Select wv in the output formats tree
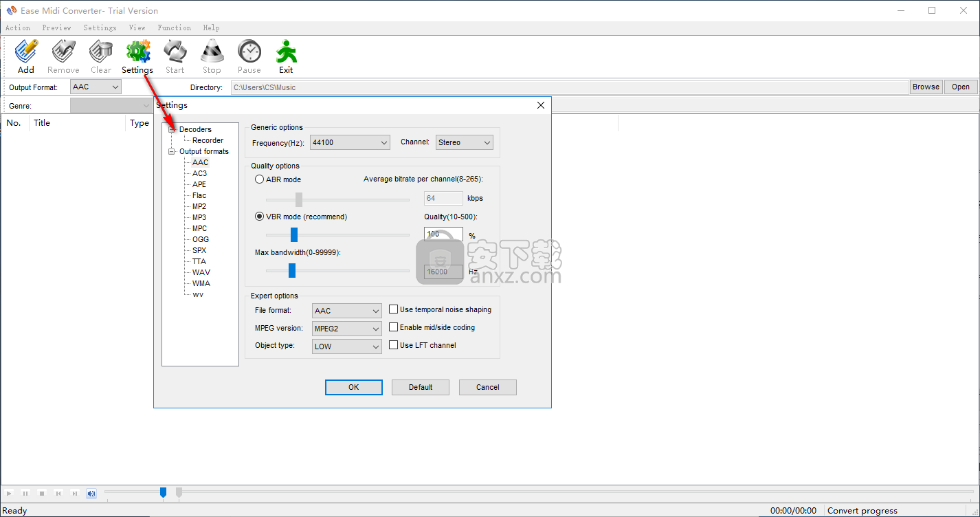Viewport: 980px width, 517px height. tap(198, 294)
